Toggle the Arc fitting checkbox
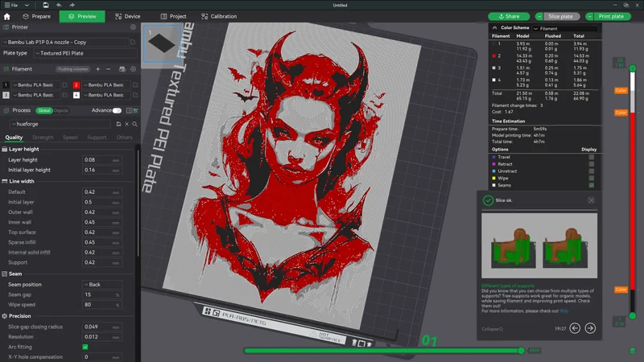This screenshot has width=644, height=362. point(85,347)
